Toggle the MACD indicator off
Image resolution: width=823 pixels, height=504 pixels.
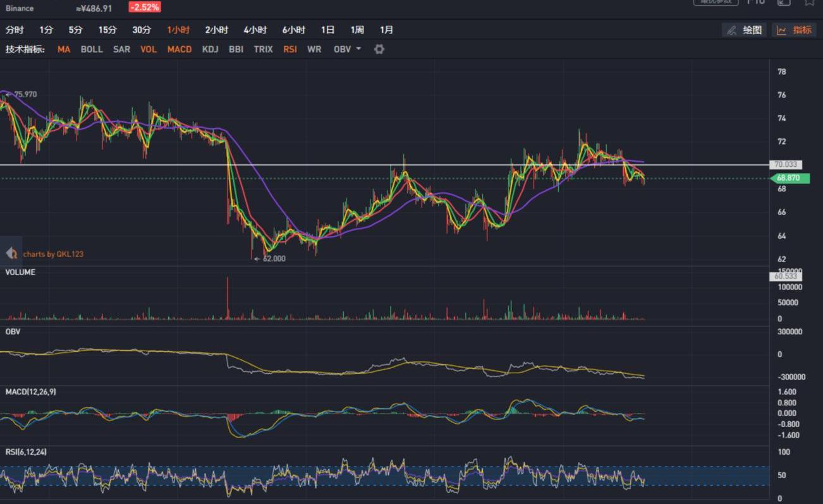coord(180,49)
